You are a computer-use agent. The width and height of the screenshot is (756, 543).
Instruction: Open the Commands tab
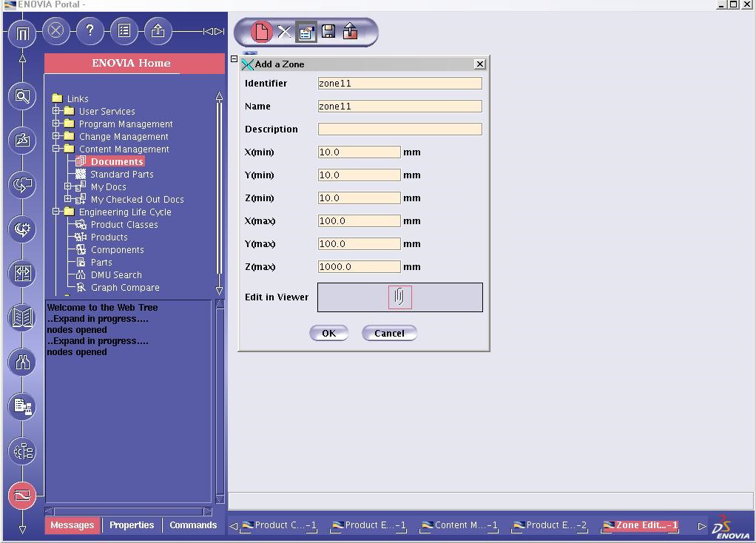click(x=193, y=525)
